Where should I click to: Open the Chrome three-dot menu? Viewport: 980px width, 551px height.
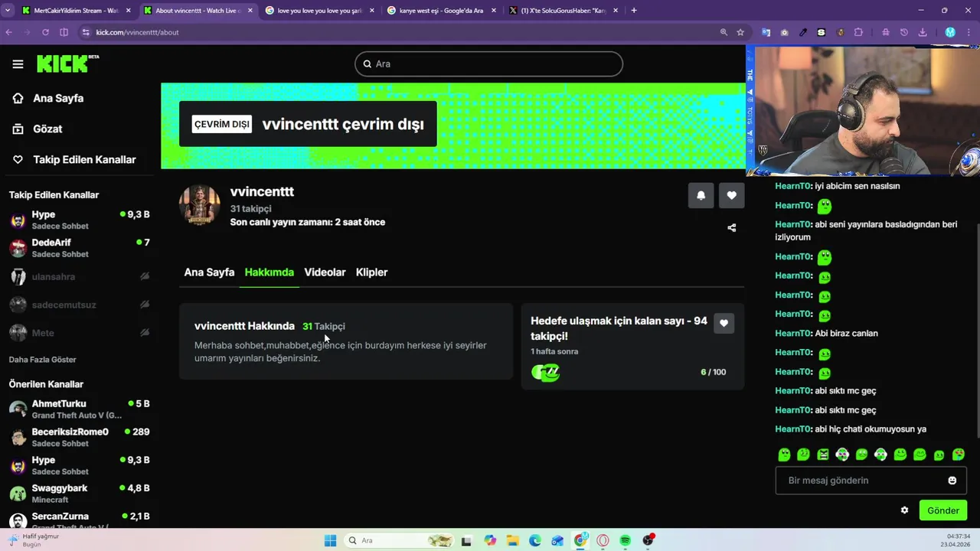pyautogui.click(x=969, y=32)
